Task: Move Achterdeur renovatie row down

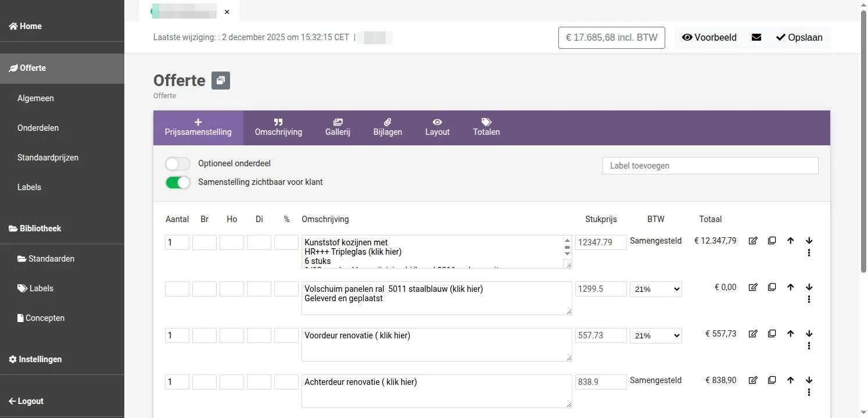Action: tap(809, 380)
